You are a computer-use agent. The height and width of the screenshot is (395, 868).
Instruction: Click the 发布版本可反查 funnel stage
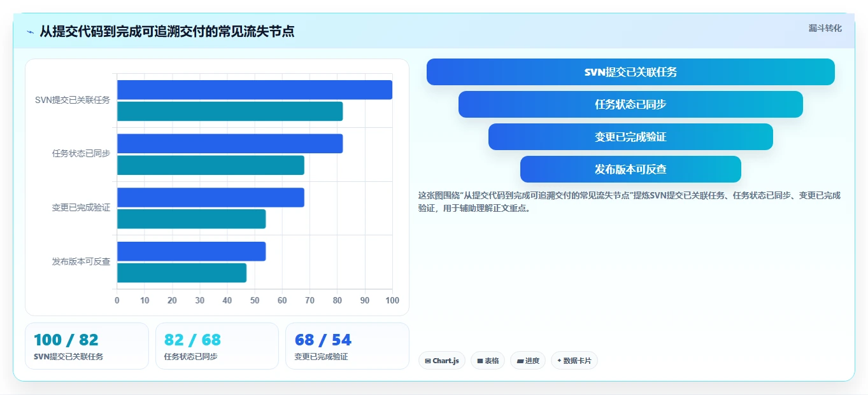click(630, 169)
